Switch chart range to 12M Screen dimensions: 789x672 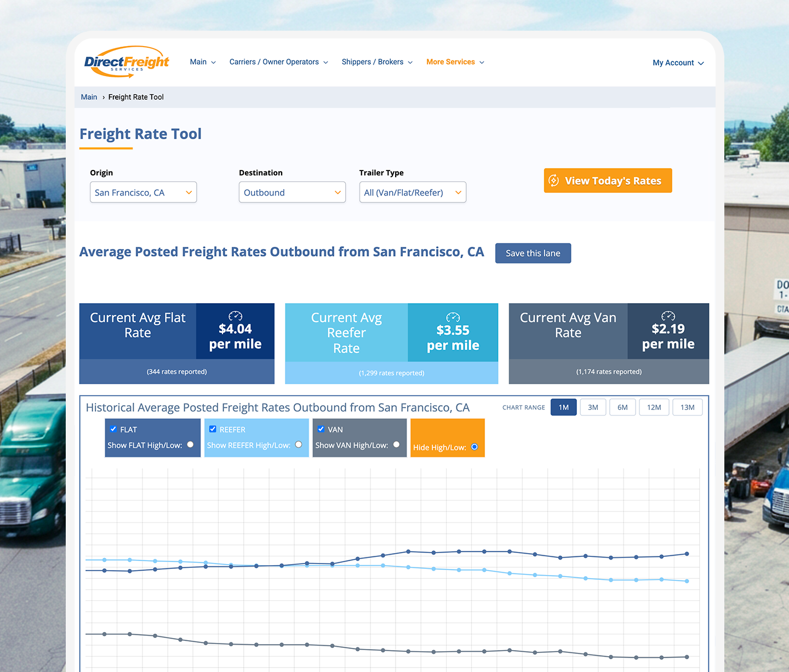654,407
